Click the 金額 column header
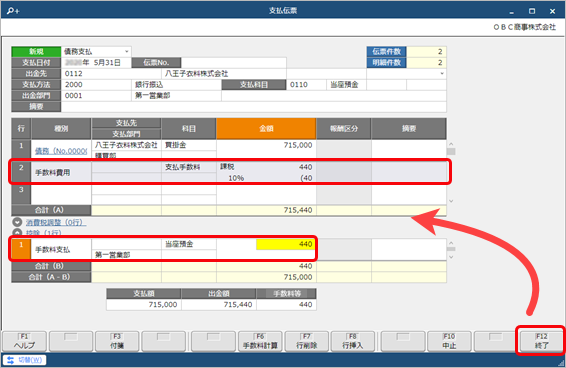This screenshot has height=368, width=566. pyautogui.click(x=266, y=129)
